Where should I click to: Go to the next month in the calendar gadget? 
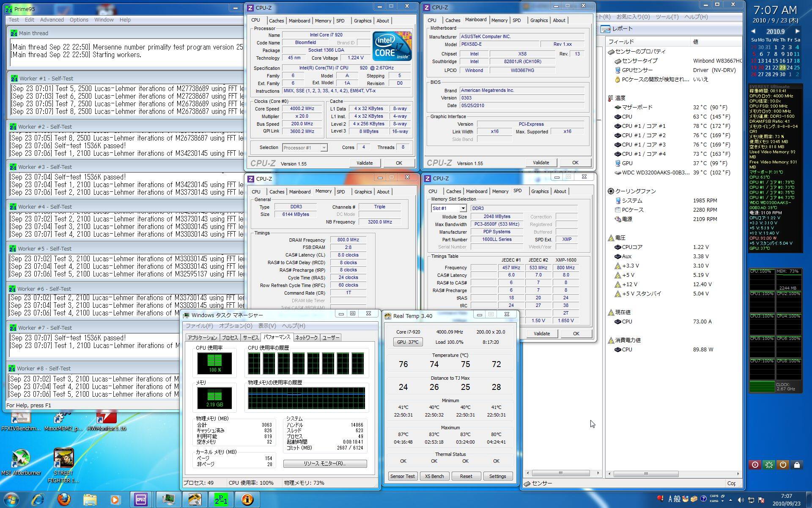pyautogui.click(x=797, y=31)
